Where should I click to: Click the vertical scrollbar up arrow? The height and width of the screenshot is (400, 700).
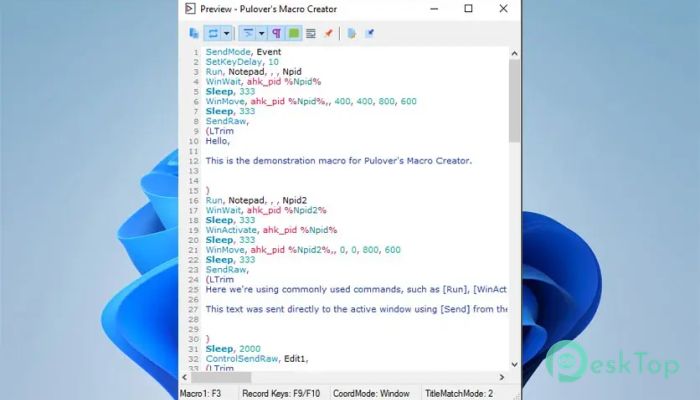coord(514,53)
